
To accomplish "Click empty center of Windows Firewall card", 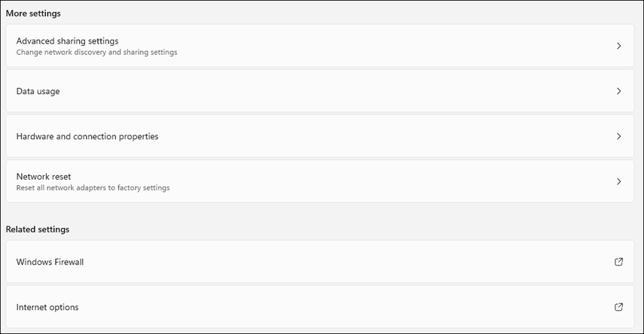I will coord(324,262).
